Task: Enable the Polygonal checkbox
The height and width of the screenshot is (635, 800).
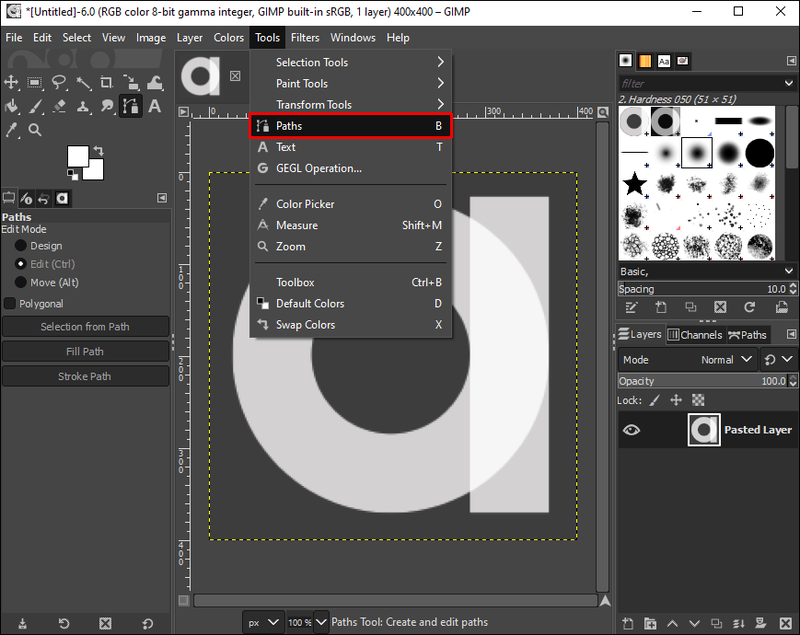Action: 11,304
